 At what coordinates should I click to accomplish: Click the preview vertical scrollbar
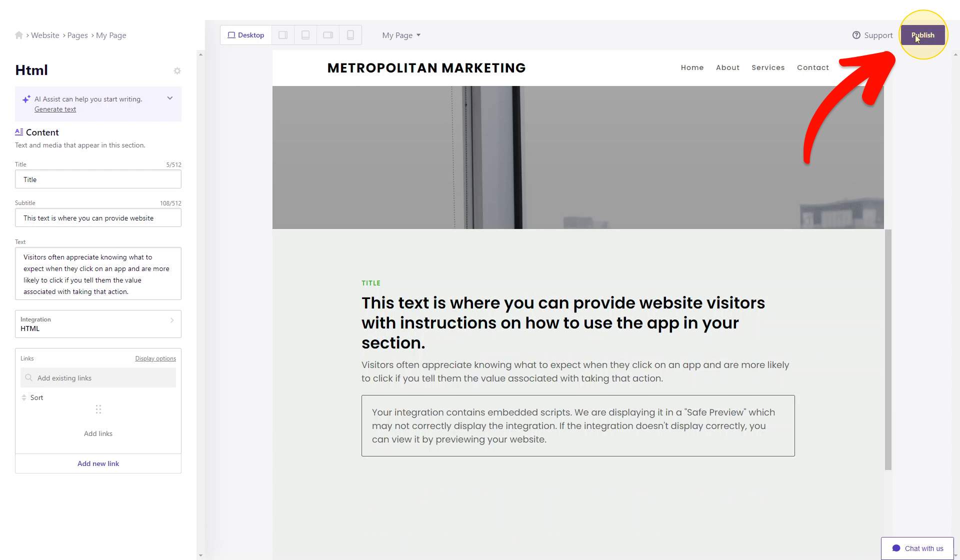point(888,349)
